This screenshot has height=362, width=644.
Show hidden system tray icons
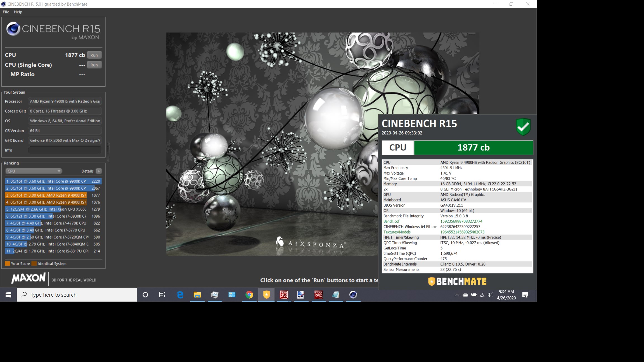[x=457, y=295]
